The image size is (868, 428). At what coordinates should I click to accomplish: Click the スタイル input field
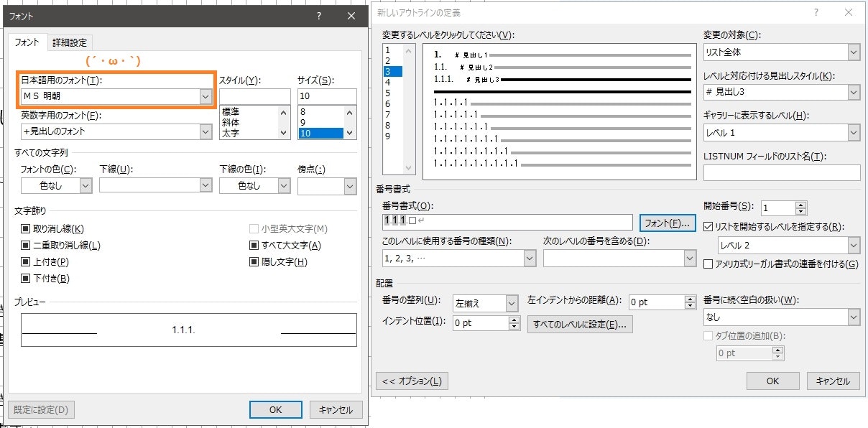point(254,96)
